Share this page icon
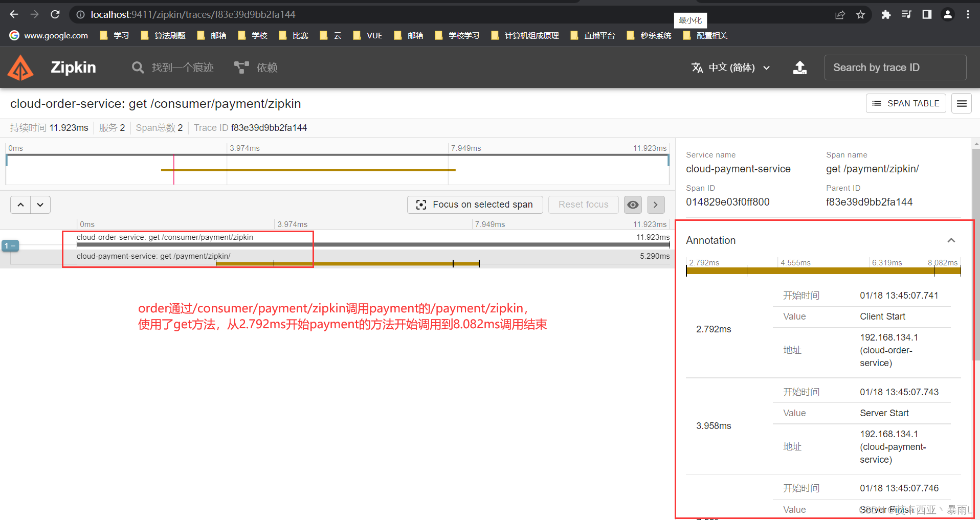The image size is (980, 520). pyautogui.click(x=840, y=14)
